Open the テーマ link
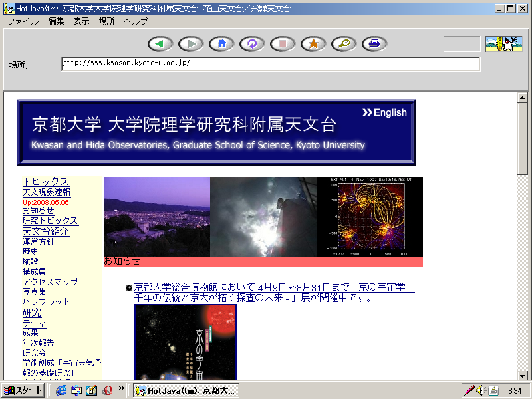This screenshot has height=399, width=532. (34, 323)
